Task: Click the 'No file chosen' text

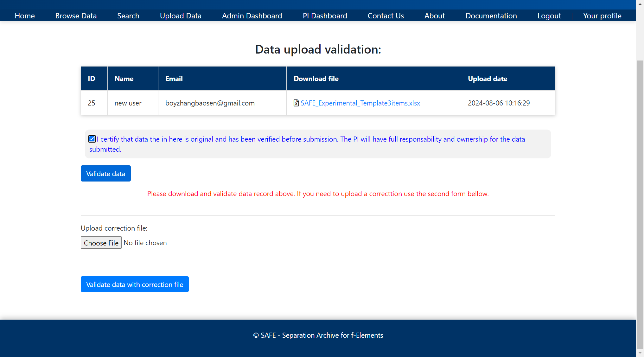Action: point(145,243)
